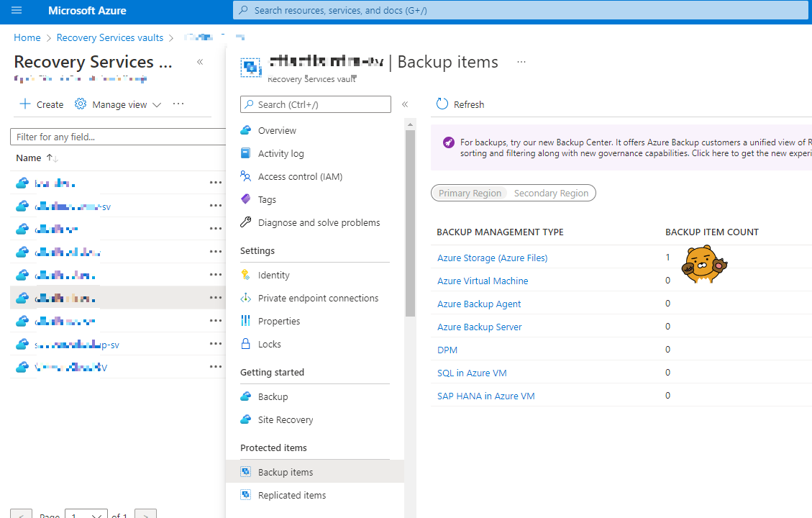Screen dimensions: 812x518
Task: Focus the Filter for any field input
Action: 118,137
